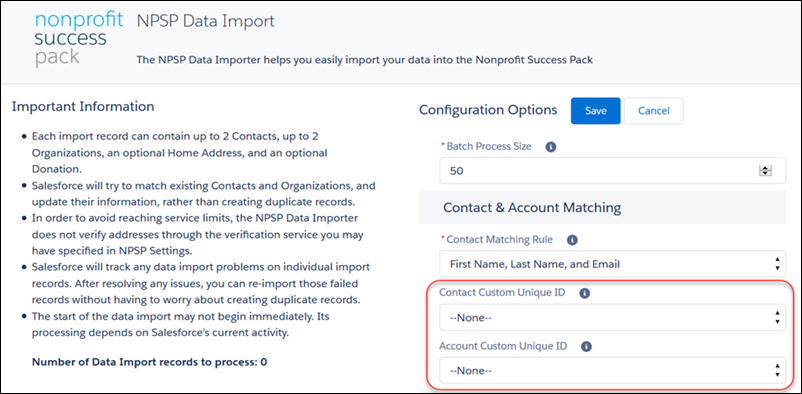
Task: Save the configuration options
Action: 595,111
